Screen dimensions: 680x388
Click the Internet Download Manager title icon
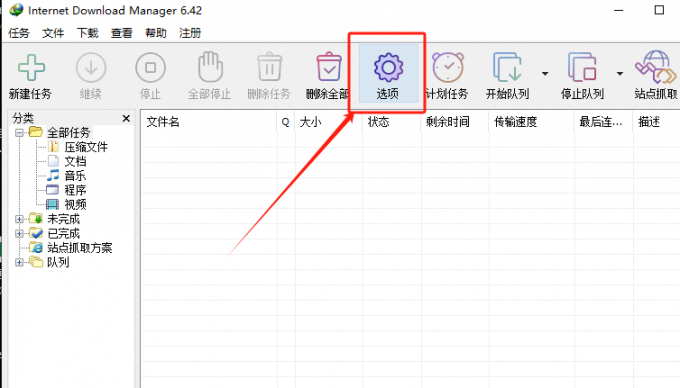click(x=16, y=10)
